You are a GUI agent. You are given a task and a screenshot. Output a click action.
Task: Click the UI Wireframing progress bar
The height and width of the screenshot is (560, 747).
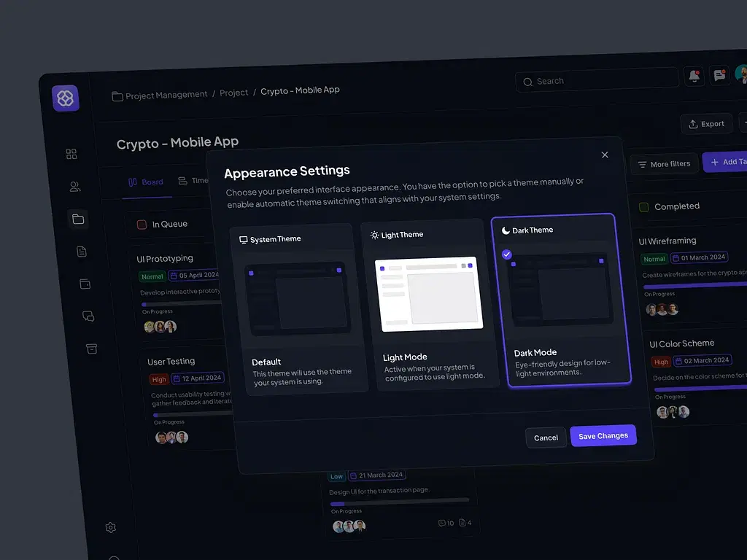695,285
